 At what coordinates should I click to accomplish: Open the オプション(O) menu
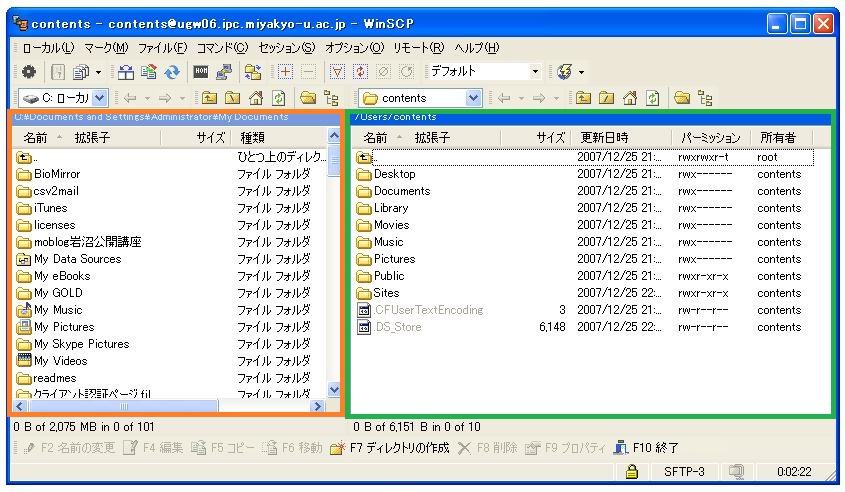(x=354, y=48)
